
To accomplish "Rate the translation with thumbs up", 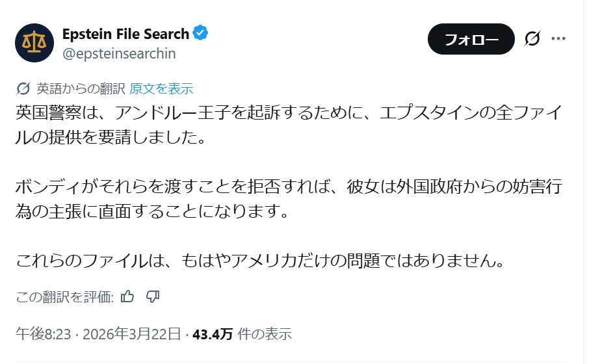I will pos(127,297).
